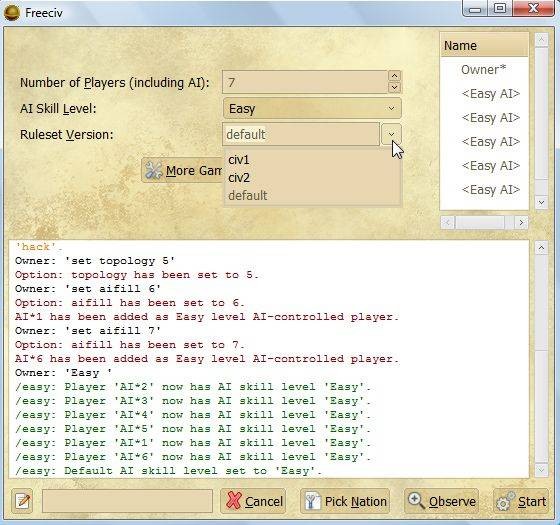Click the Freeciv application icon in the title bar
The width and height of the screenshot is (560, 525).
point(11,13)
